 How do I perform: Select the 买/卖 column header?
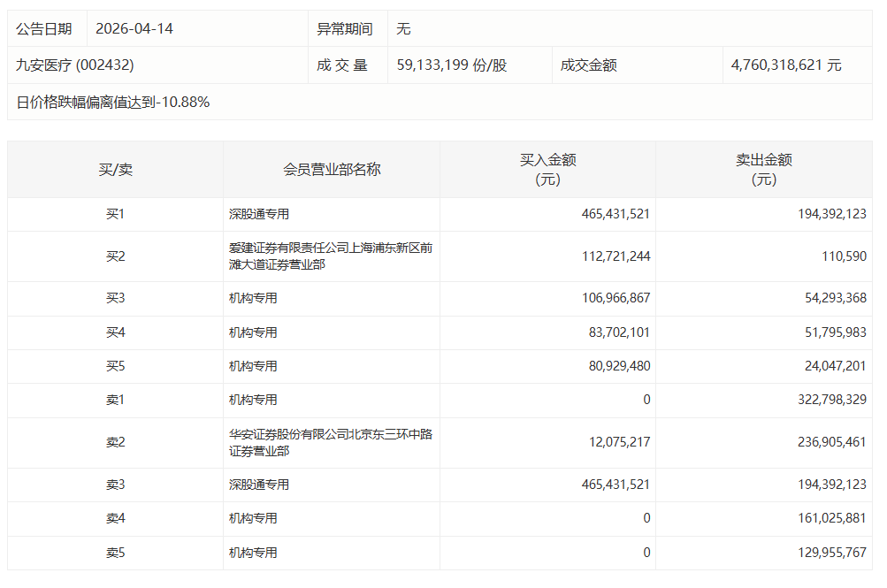coord(115,169)
